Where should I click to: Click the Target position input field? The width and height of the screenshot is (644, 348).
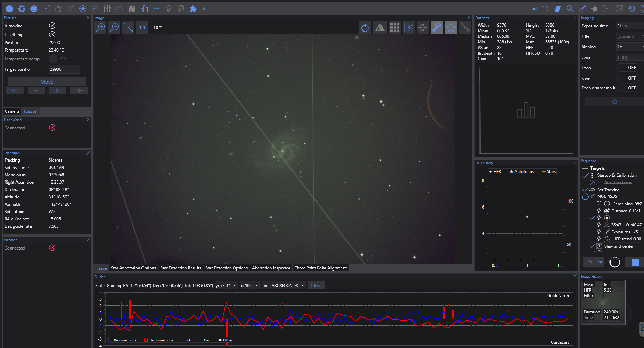[x=64, y=69]
